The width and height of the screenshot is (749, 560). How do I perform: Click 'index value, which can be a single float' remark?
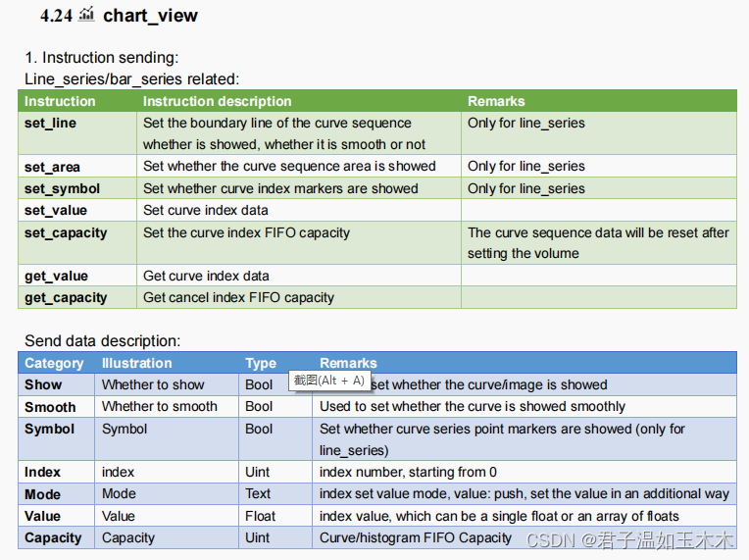click(x=499, y=516)
